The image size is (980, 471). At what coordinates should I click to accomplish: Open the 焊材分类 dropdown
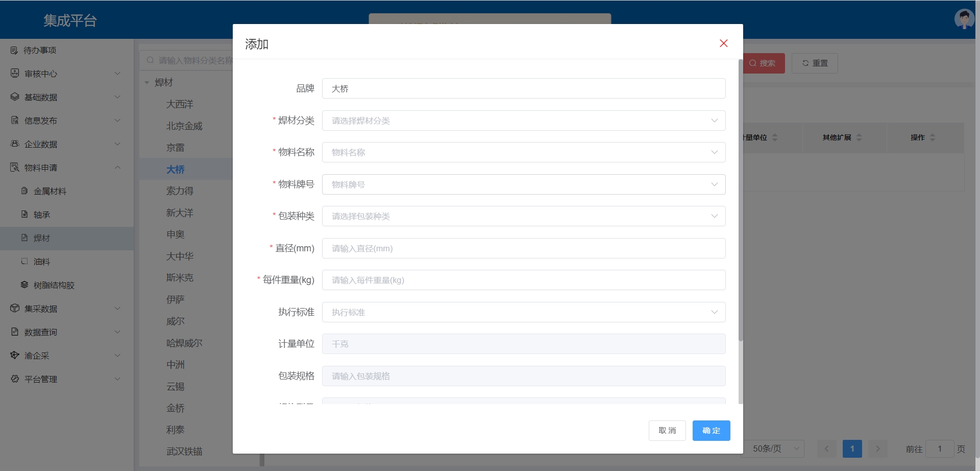(523, 121)
